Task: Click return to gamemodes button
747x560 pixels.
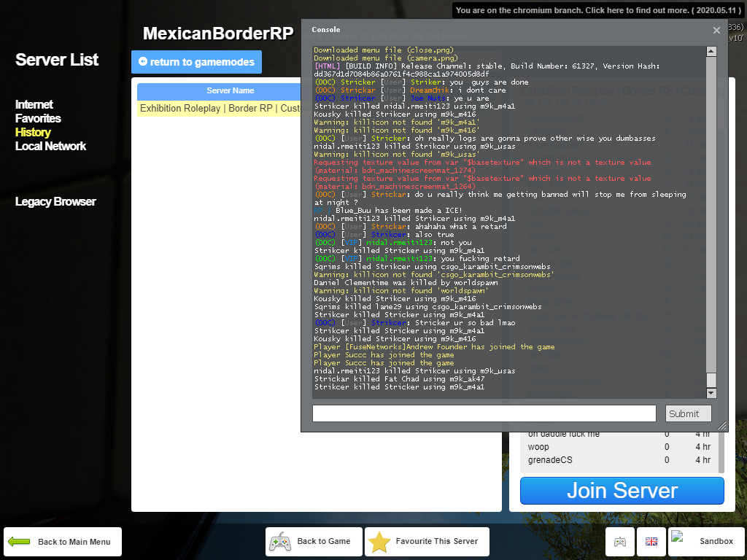Action: click(x=196, y=62)
